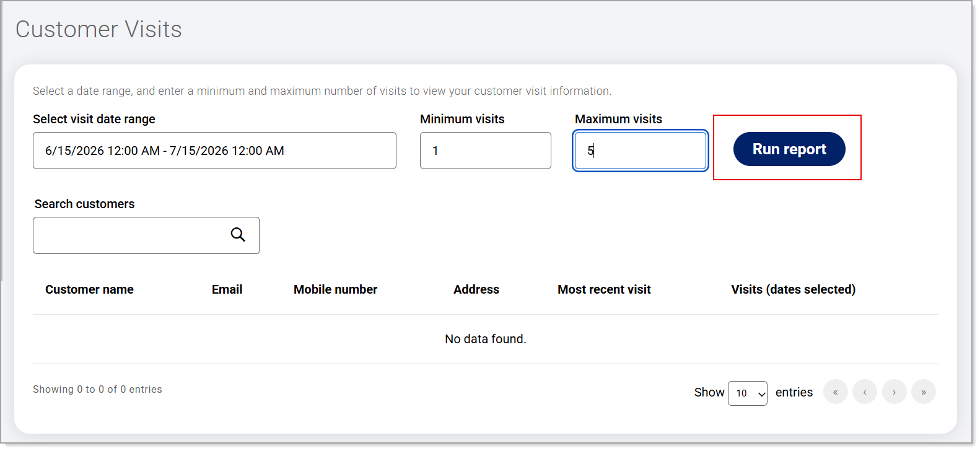The image size is (980, 451).
Task: Click the Select visit date range label
Action: tap(94, 119)
